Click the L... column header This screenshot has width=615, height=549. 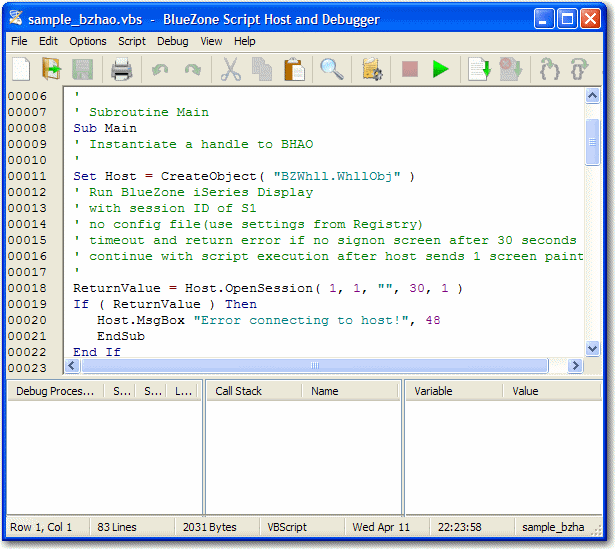[183, 391]
